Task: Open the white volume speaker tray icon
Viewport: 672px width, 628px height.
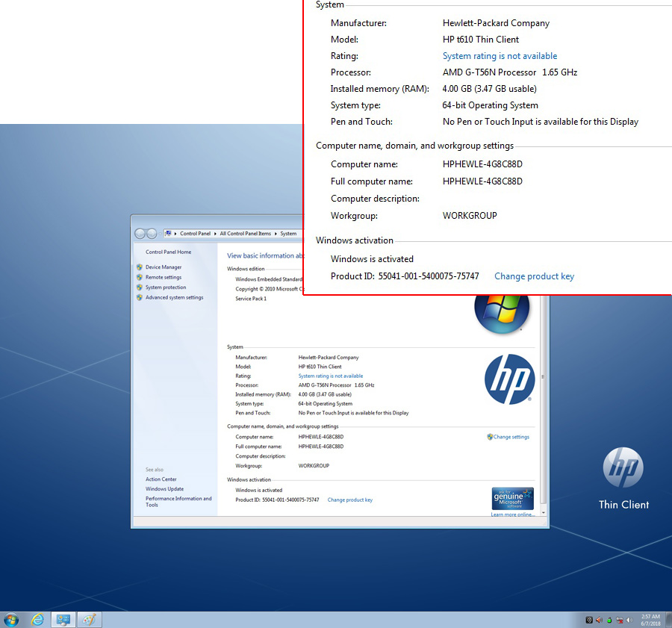Action: pyautogui.click(x=629, y=620)
